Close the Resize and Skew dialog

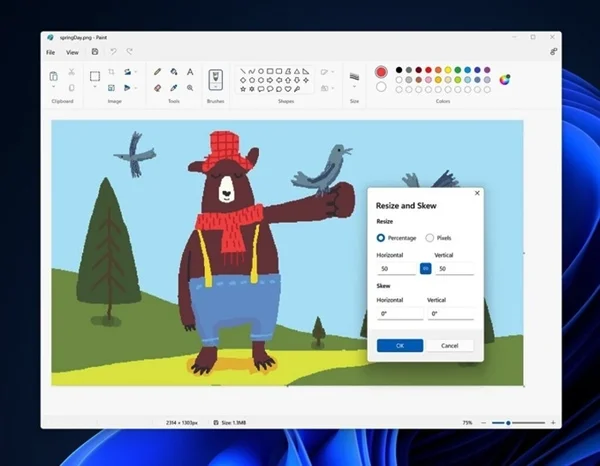pyautogui.click(x=477, y=193)
